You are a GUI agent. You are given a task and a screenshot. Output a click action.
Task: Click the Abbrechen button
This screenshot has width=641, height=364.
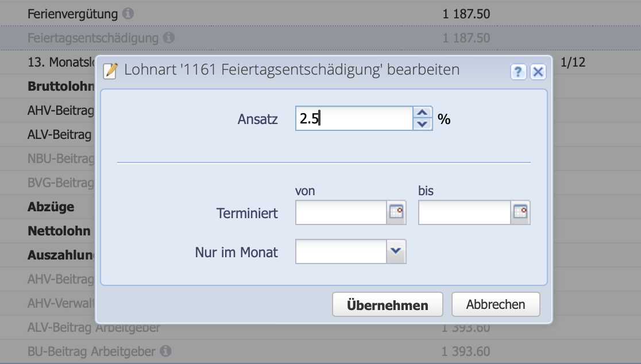tap(495, 304)
